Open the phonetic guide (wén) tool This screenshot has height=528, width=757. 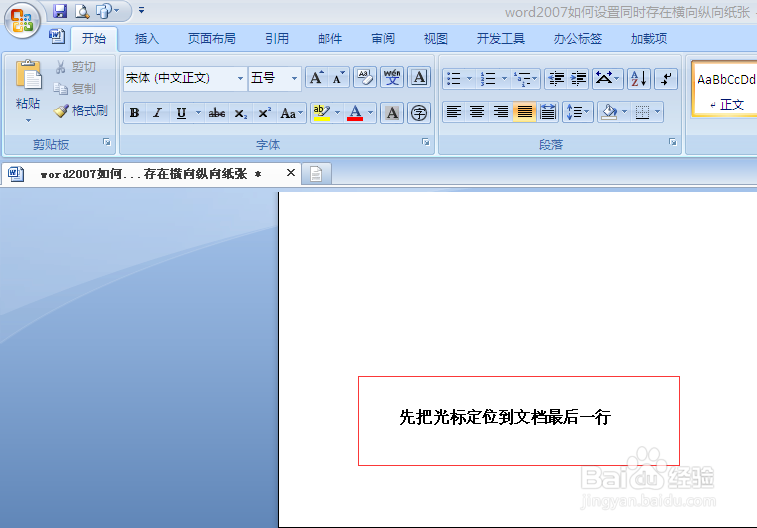click(392, 78)
